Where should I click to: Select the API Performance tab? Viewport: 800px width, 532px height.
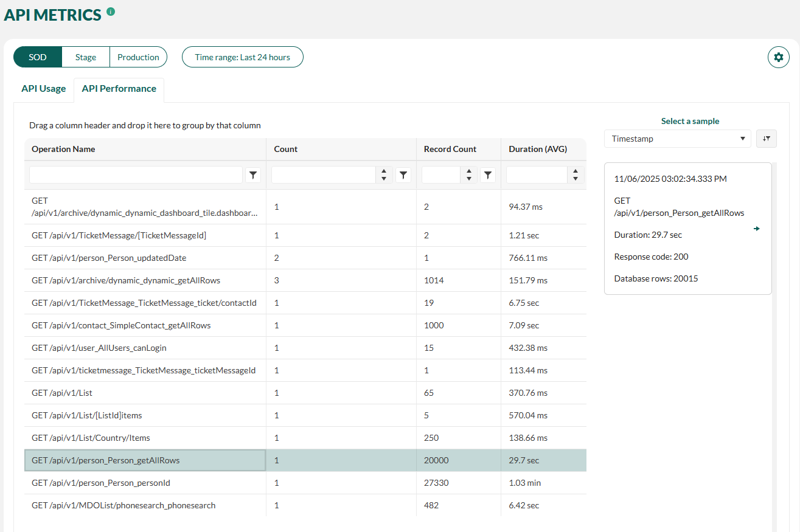(x=119, y=89)
